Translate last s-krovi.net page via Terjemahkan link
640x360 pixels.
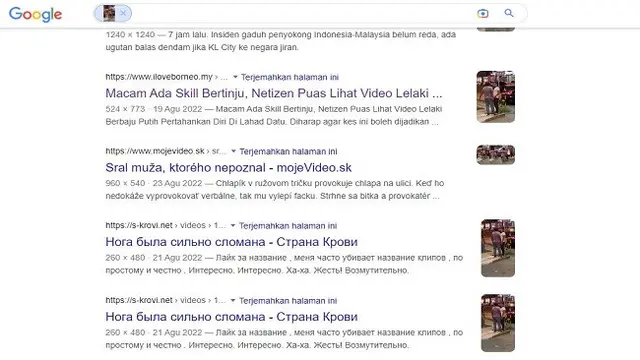[x=288, y=301]
